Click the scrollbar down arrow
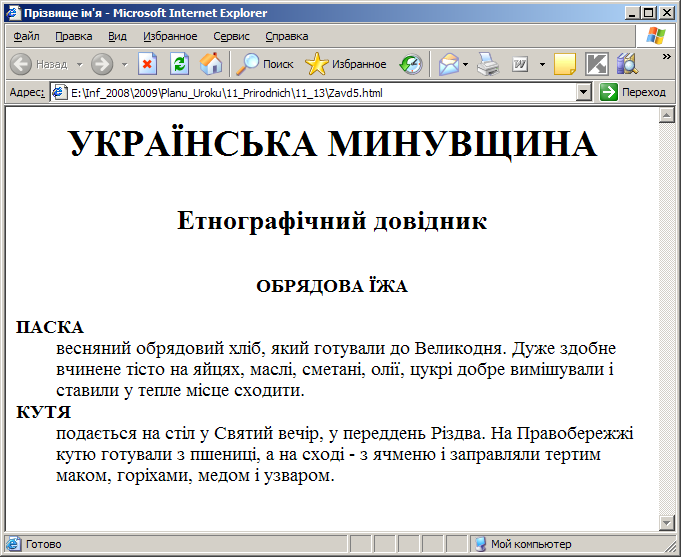681x557 pixels. coord(666,523)
